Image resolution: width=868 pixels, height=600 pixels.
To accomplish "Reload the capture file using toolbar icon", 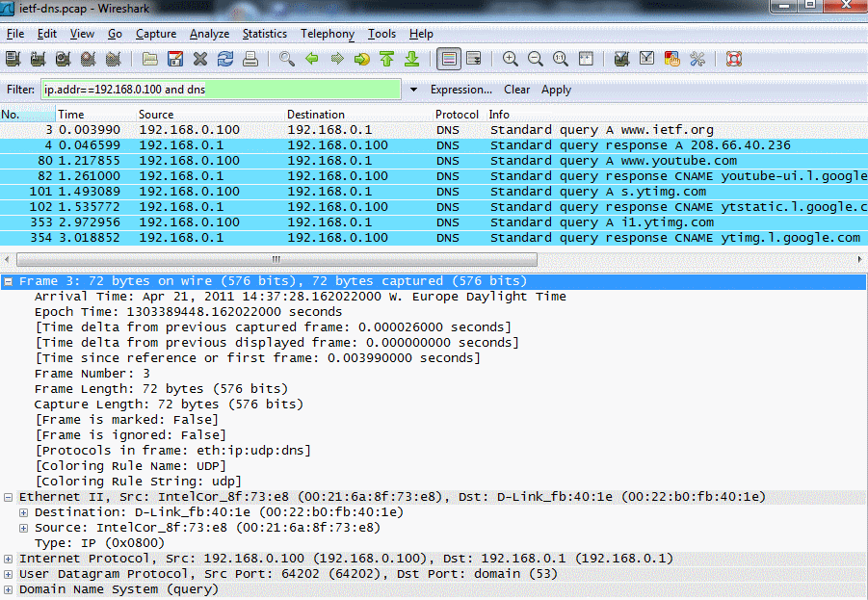I will point(225,59).
